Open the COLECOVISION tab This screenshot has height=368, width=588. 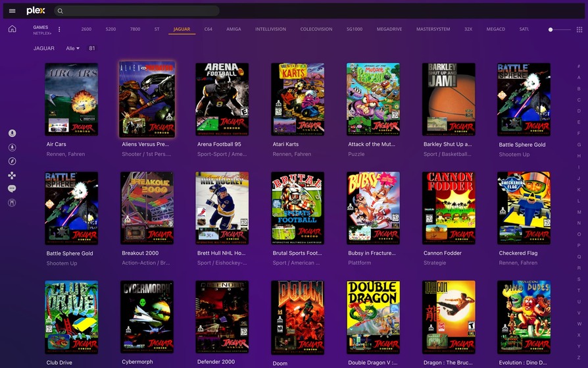point(316,29)
